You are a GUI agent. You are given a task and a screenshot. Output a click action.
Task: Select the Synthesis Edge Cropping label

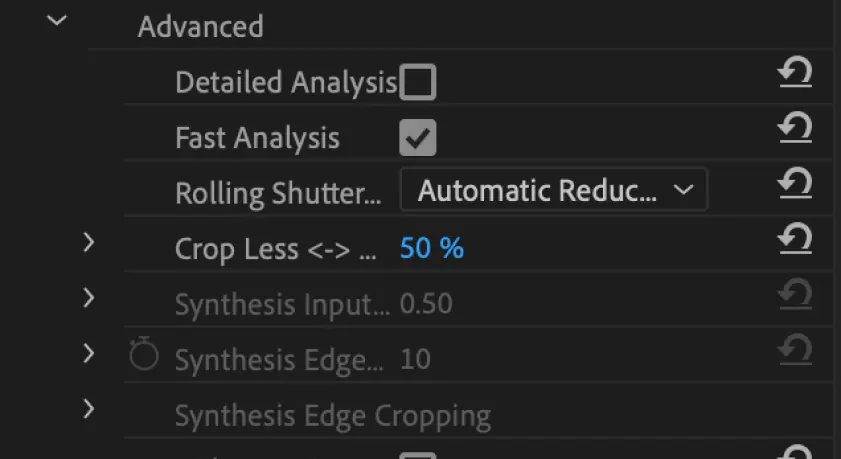tap(333, 416)
